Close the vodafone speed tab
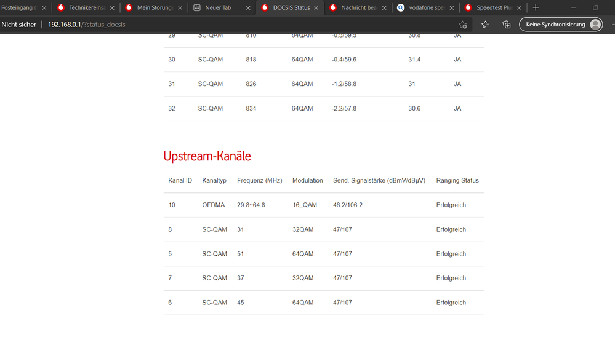615x364 pixels. pyautogui.click(x=451, y=8)
